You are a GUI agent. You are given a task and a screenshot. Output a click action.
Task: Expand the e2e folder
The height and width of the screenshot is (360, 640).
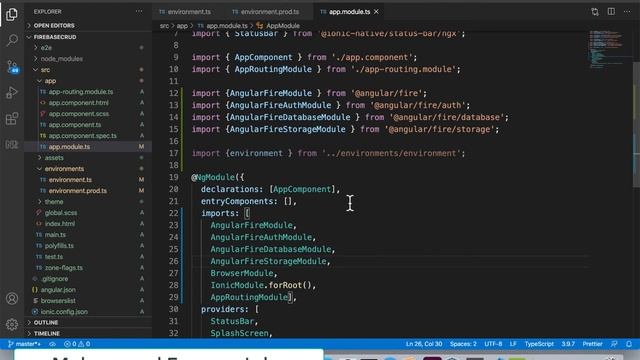46,48
